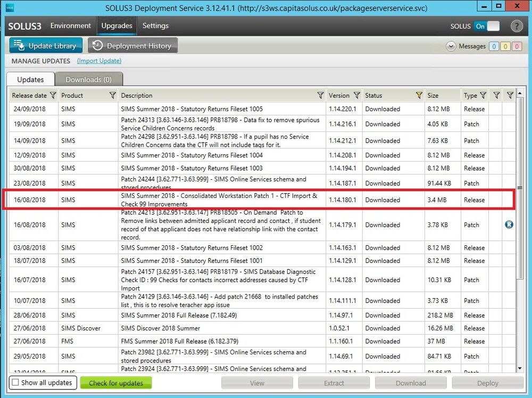Select Consolidated Workstation Patch 1 row
Viewport: 532px width, 398px height.
262,200
